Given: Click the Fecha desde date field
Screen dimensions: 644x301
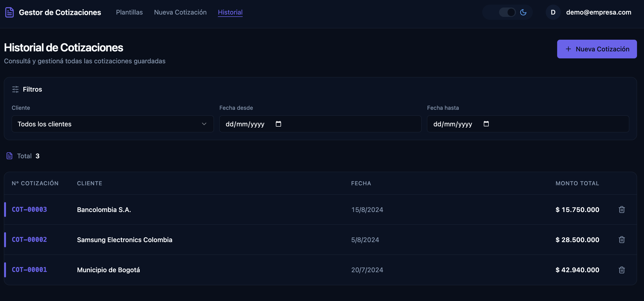Looking at the screenshot, I should (x=320, y=124).
